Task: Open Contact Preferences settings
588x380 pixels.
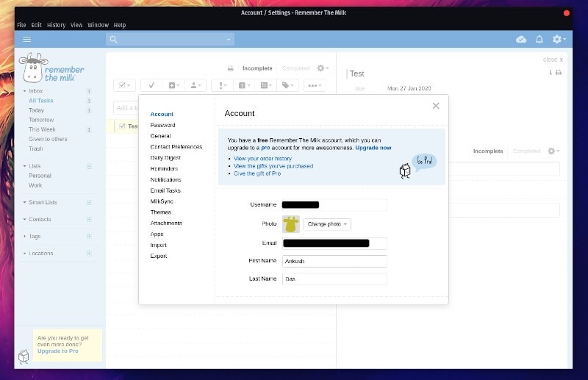Action: [176, 147]
